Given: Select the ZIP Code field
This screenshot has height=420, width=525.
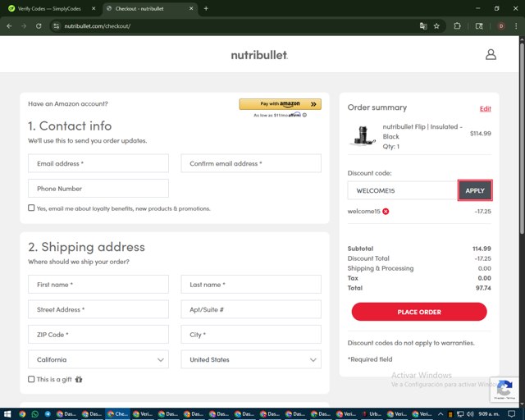Looking at the screenshot, I should coord(98,334).
